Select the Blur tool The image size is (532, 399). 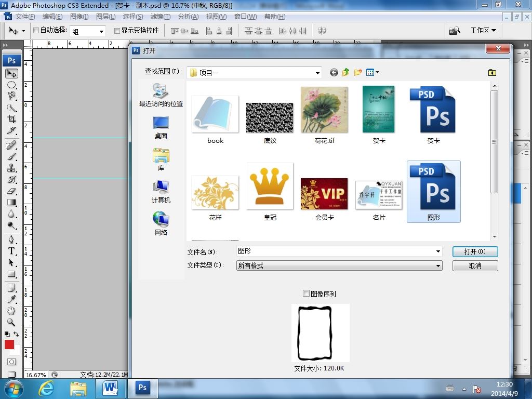11,214
